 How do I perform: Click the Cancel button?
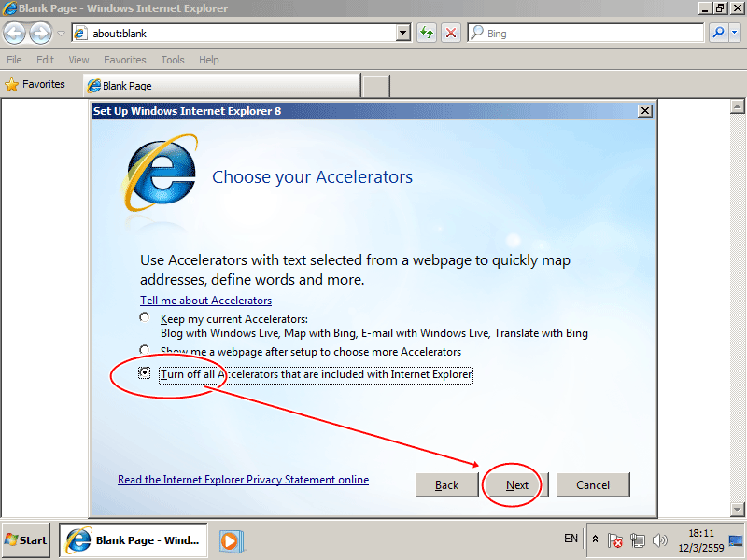point(593,484)
